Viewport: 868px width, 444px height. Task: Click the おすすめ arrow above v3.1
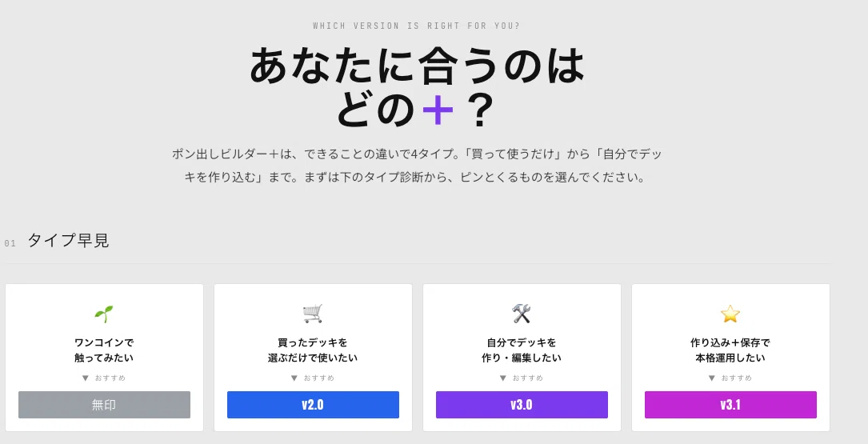click(x=711, y=378)
